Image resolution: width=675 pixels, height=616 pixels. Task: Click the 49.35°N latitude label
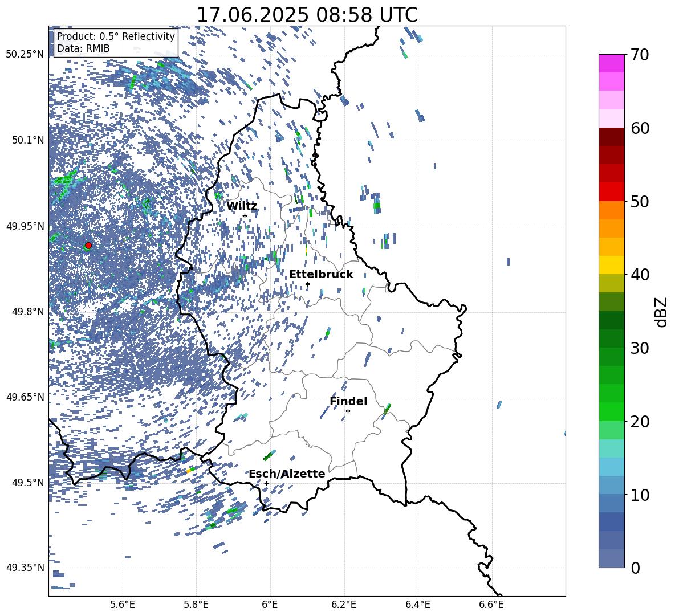click(25, 568)
